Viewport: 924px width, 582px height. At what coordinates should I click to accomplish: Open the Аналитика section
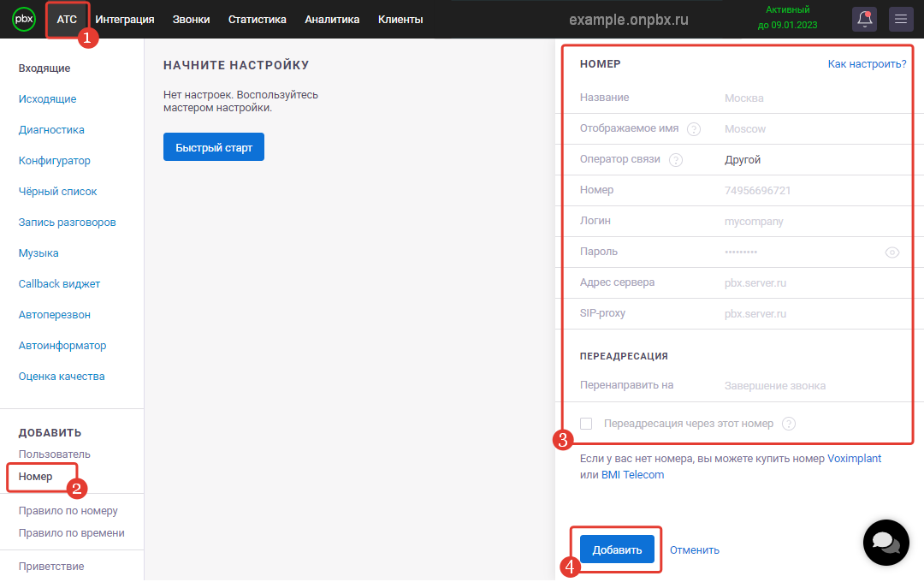click(332, 19)
